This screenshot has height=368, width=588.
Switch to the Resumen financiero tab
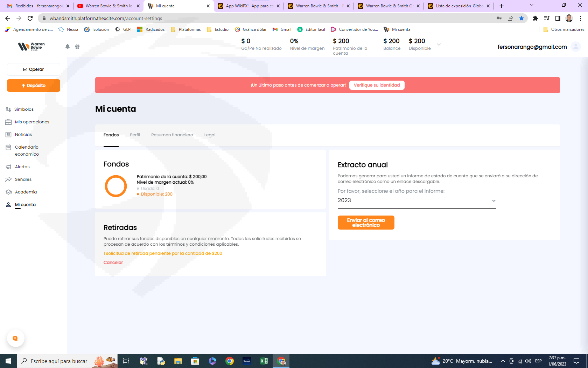click(172, 135)
